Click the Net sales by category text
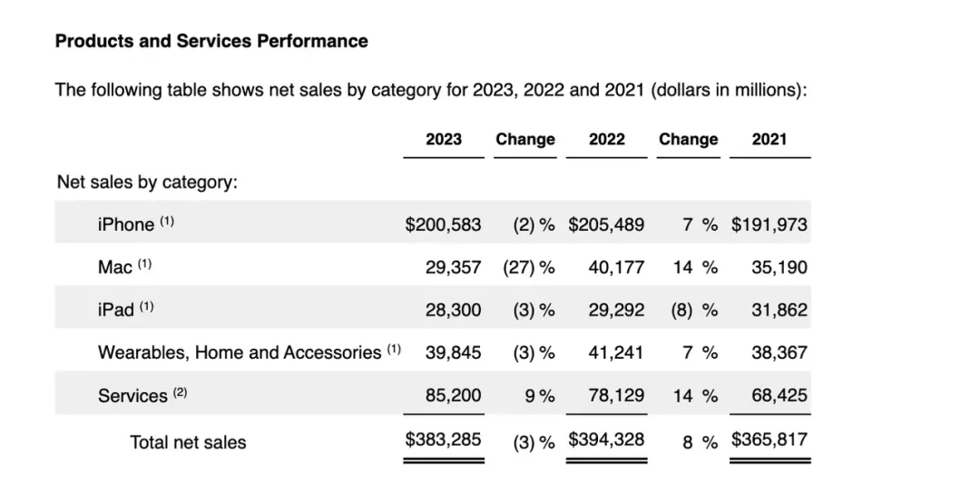Viewport: 980px width, 495px height. point(148,182)
